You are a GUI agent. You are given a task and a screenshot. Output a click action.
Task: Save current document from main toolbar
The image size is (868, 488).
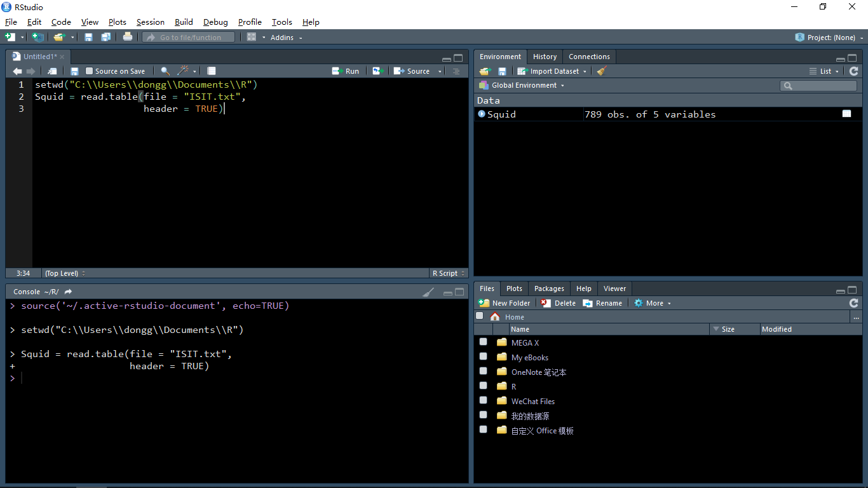[x=88, y=37]
